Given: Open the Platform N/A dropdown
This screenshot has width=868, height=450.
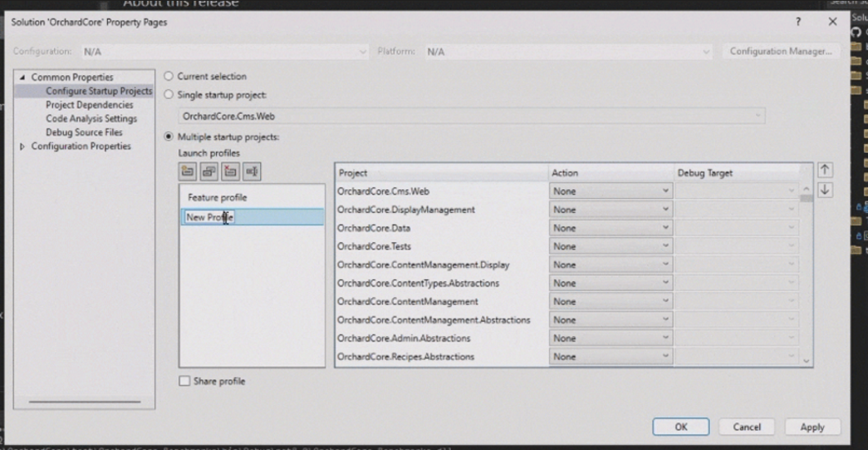Looking at the screenshot, I should click(x=568, y=52).
